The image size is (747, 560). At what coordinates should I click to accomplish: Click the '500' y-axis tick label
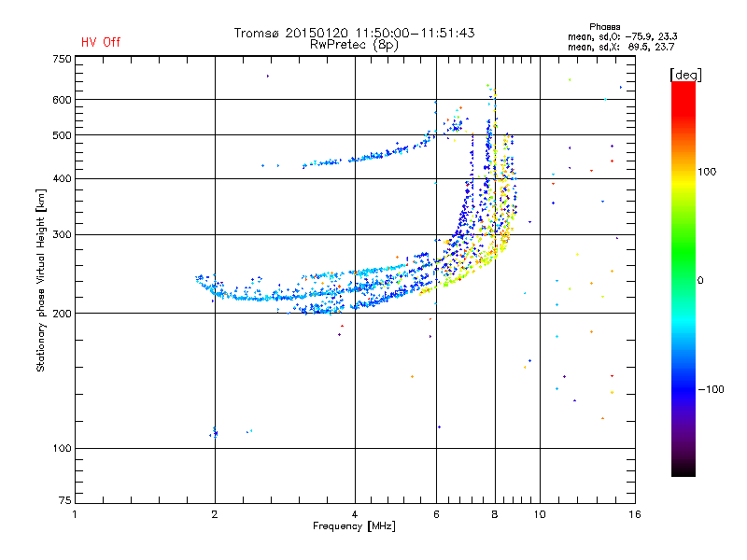pyautogui.click(x=62, y=135)
